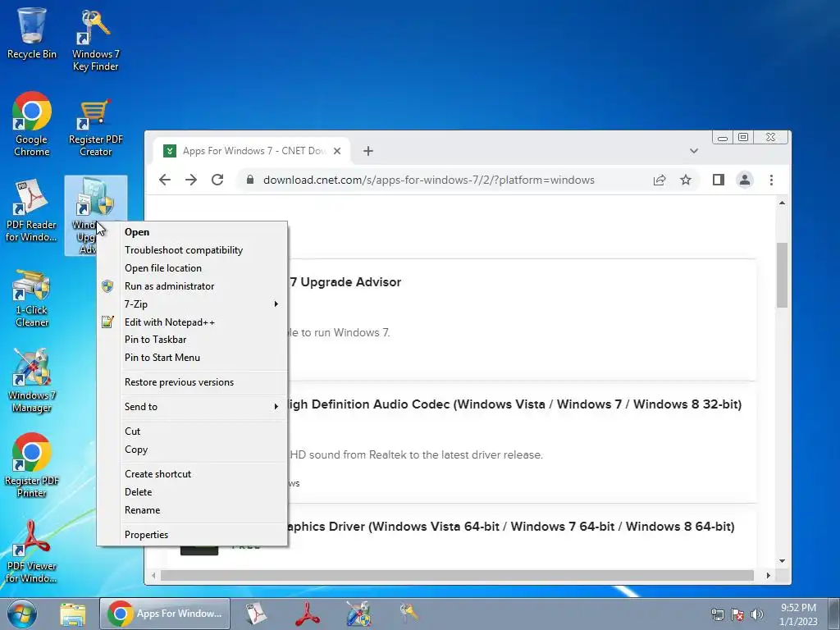Switch to the Apps For Windows 7 tab

(x=252, y=151)
